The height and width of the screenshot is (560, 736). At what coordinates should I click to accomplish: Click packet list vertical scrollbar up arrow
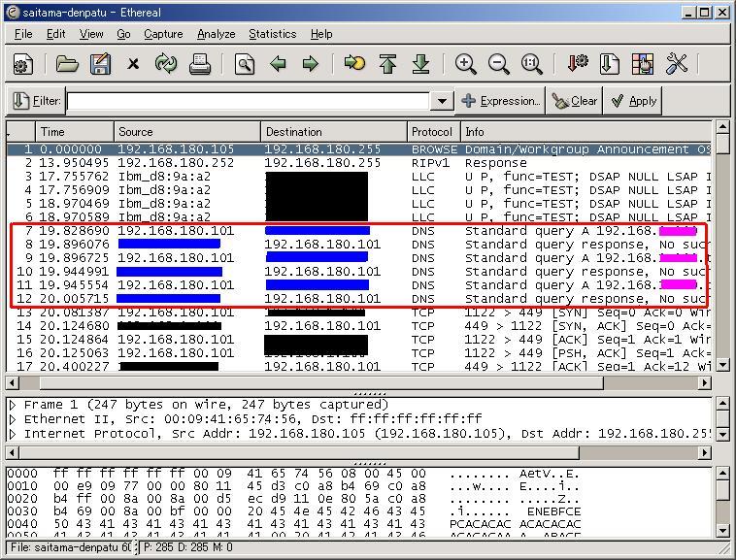(722, 127)
